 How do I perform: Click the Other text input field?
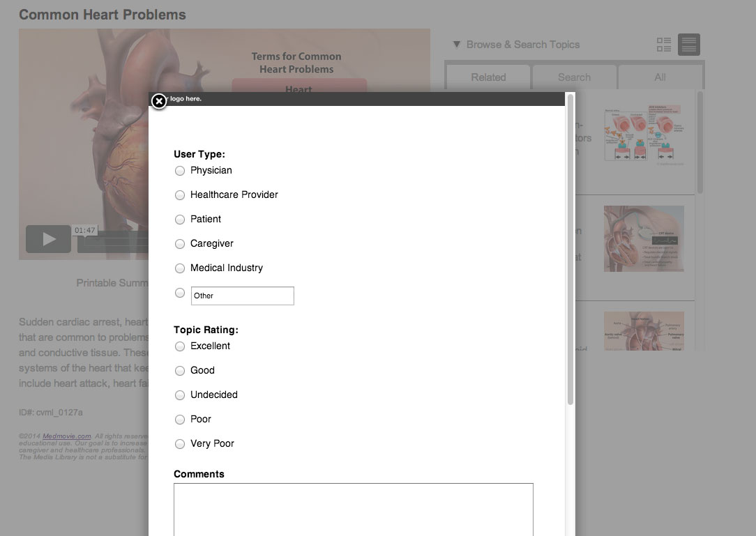[243, 296]
